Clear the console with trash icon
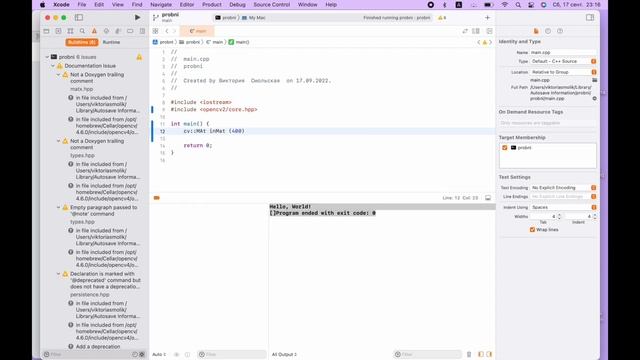This screenshot has width=640, height=360. (469, 354)
